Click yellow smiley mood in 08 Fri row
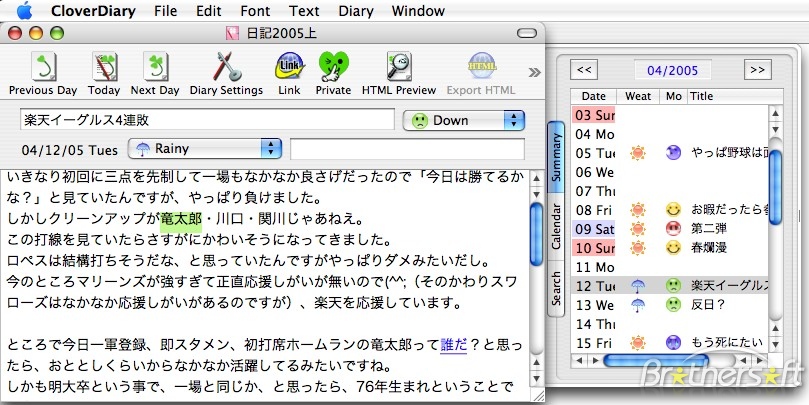809x405 pixels. [673, 209]
